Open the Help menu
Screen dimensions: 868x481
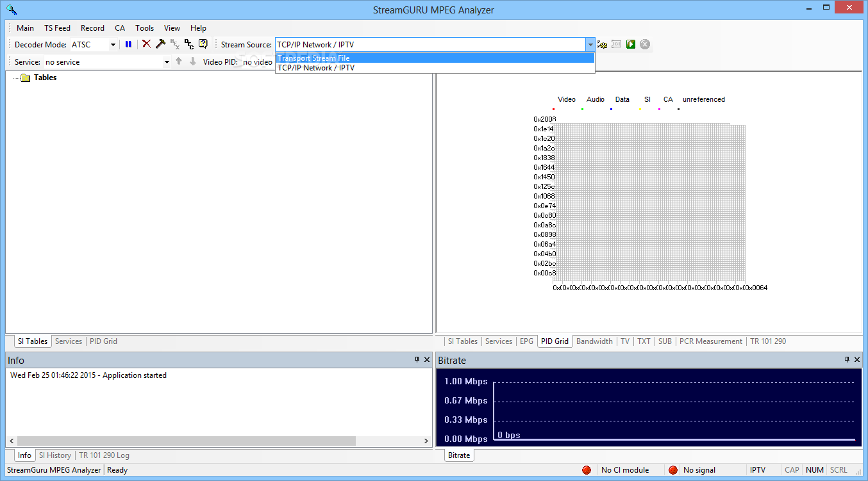[198, 28]
